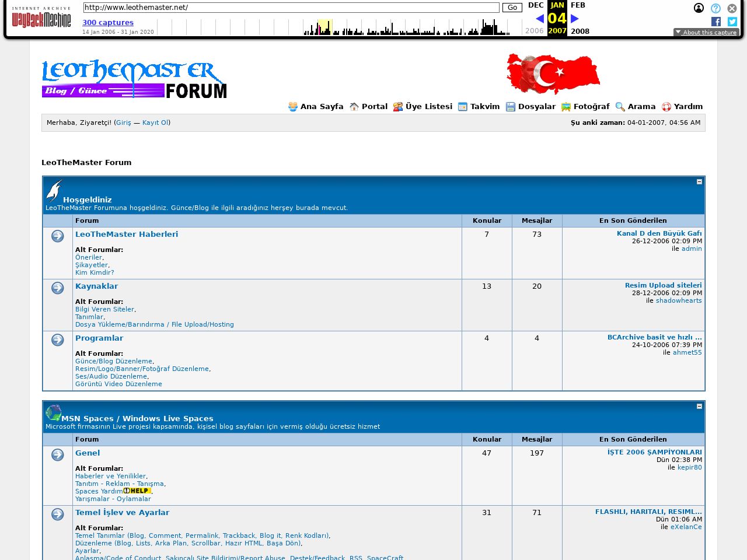Screen dimensions: 747x560
Task: Click the Kayıt Ol registration link
Action: 155,123
